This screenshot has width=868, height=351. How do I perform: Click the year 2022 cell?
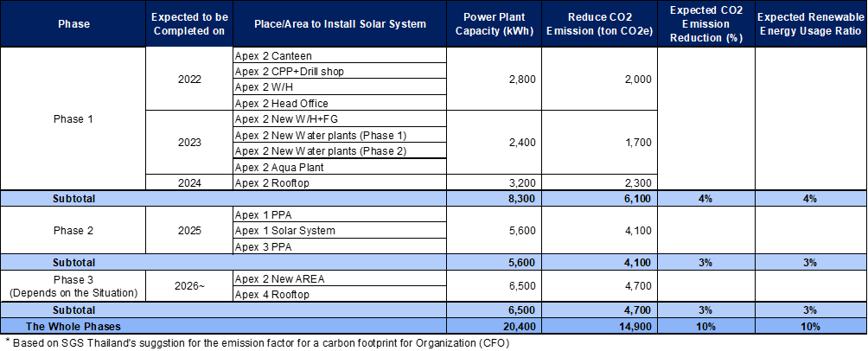pos(189,80)
